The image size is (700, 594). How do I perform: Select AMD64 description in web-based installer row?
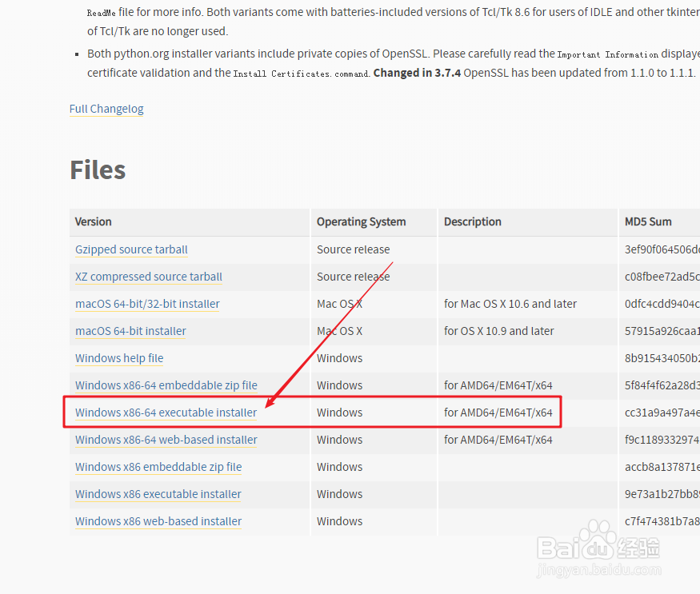click(x=498, y=440)
